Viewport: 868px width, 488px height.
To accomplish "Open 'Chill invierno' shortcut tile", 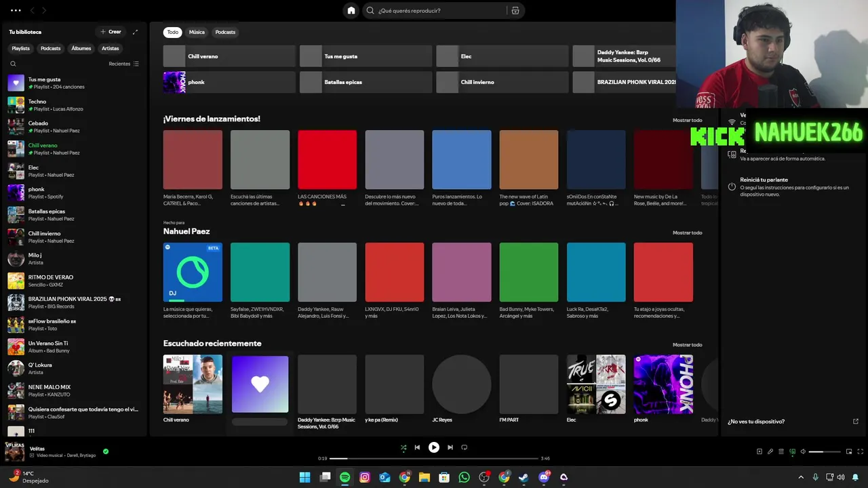I will (502, 82).
